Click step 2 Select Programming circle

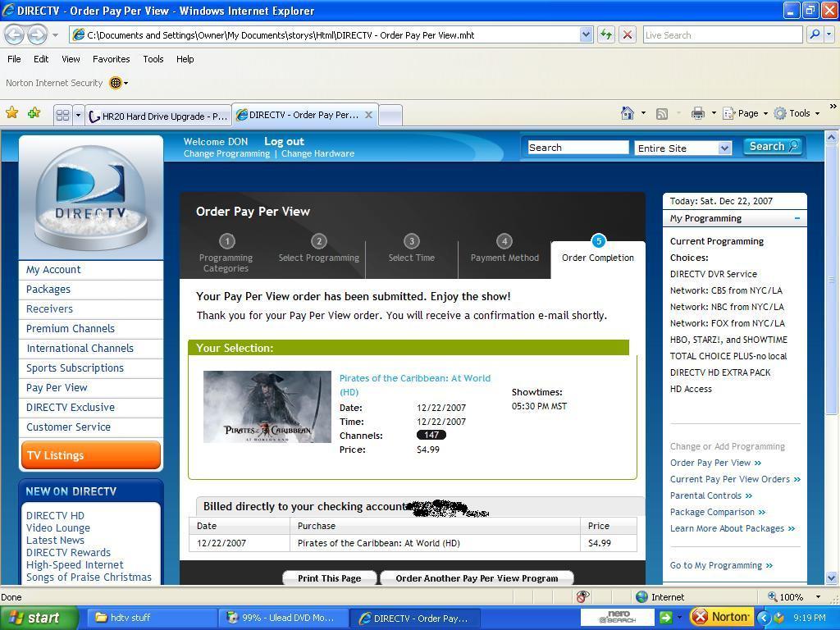pyautogui.click(x=319, y=241)
